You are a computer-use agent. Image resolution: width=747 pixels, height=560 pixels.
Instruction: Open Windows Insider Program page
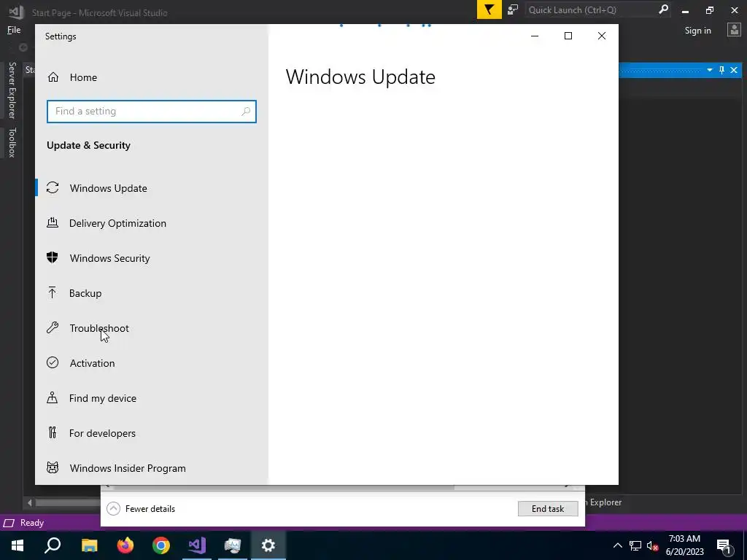tap(128, 468)
